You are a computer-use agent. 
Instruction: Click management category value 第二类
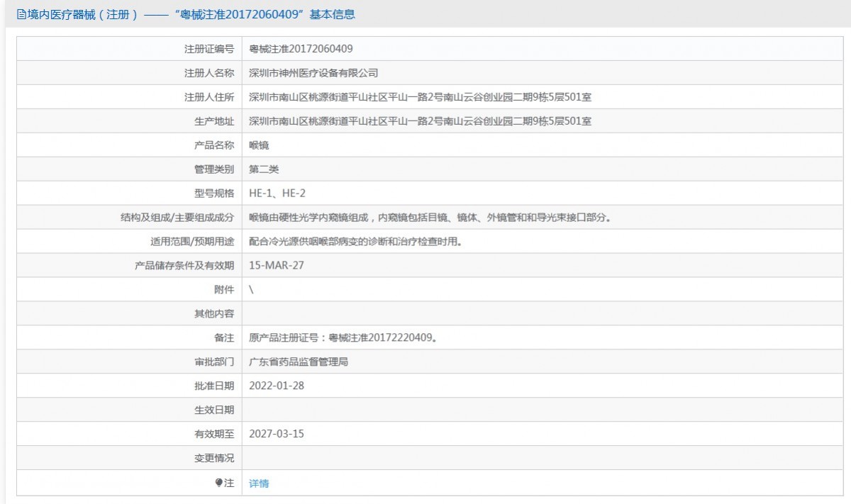[x=264, y=169]
